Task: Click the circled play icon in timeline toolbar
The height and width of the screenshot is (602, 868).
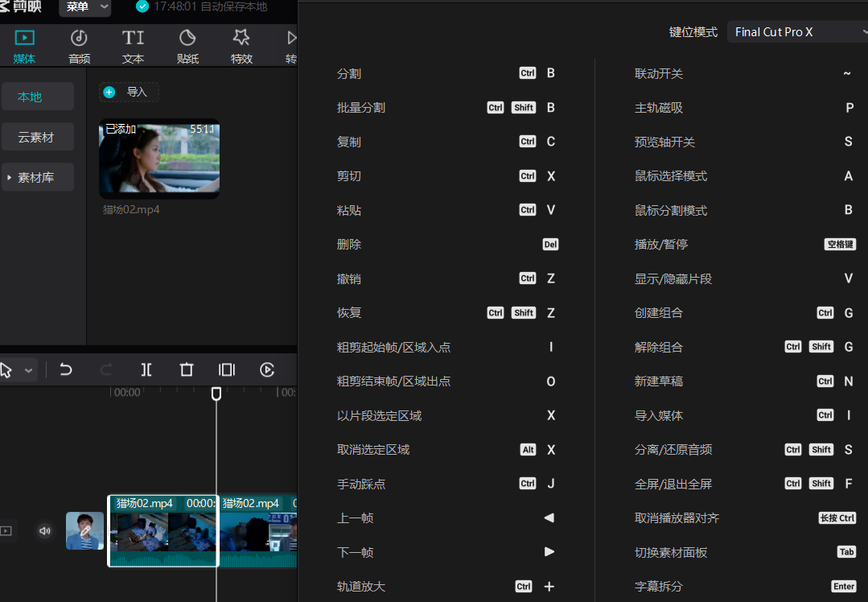Action: (266, 369)
